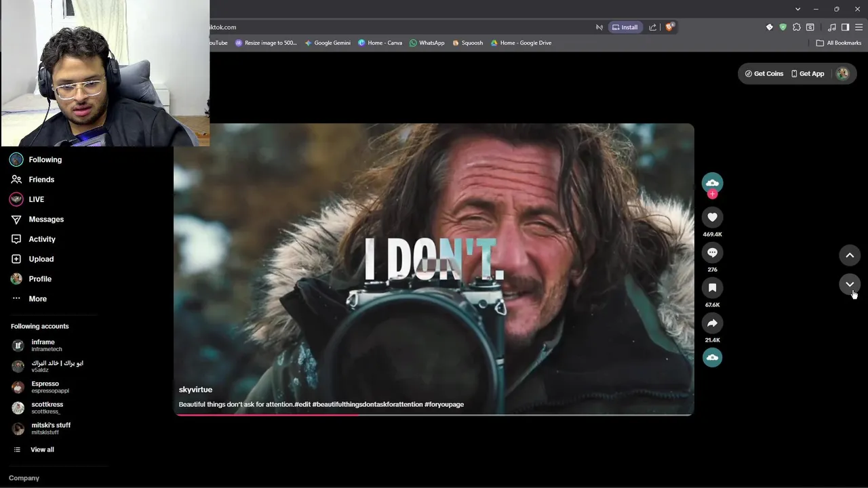Open the Brave Shields lion icon

pos(669,27)
